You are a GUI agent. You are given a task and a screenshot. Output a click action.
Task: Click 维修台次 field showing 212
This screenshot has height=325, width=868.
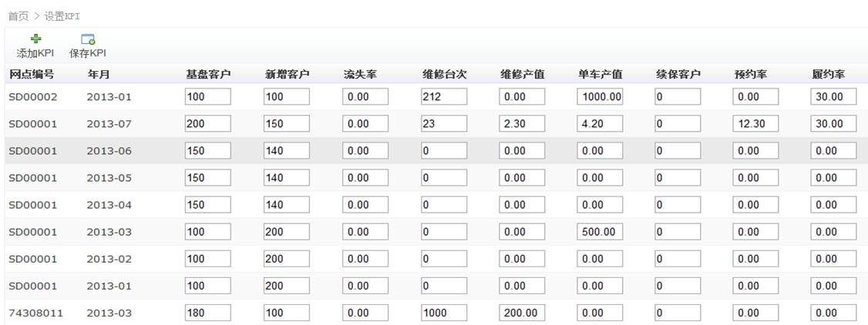[443, 97]
